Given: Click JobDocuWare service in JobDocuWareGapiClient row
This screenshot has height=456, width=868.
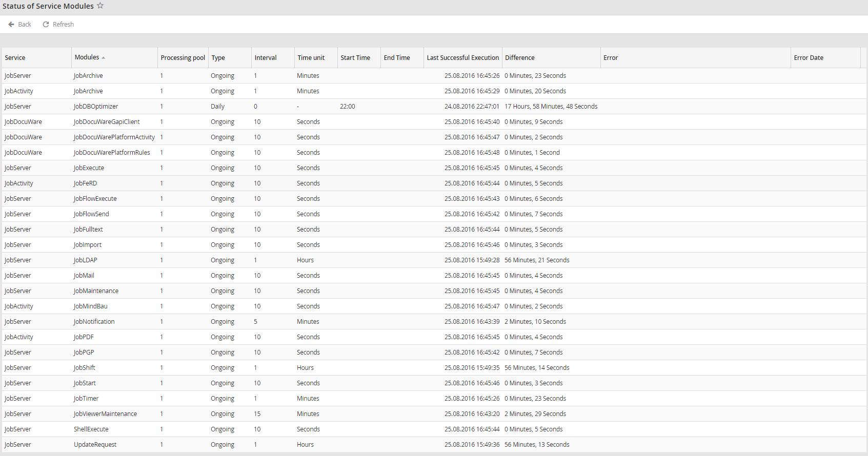Looking at the screenshot, I should click(23, 122).
